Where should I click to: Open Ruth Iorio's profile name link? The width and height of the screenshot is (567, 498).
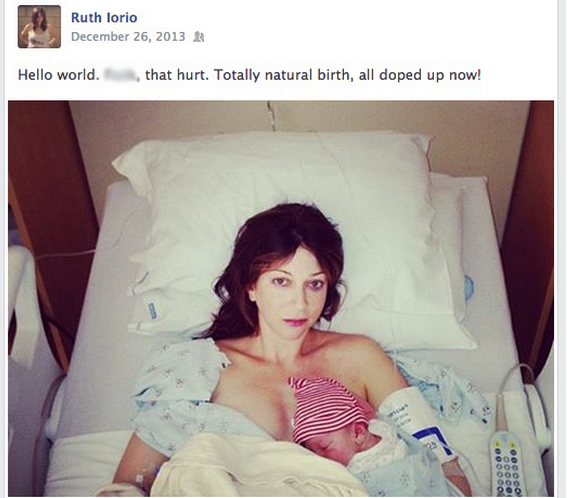click(x=104, y=17)
